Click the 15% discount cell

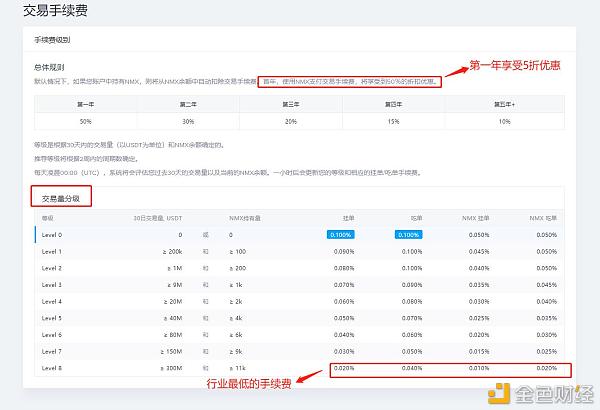pos(393,121)
